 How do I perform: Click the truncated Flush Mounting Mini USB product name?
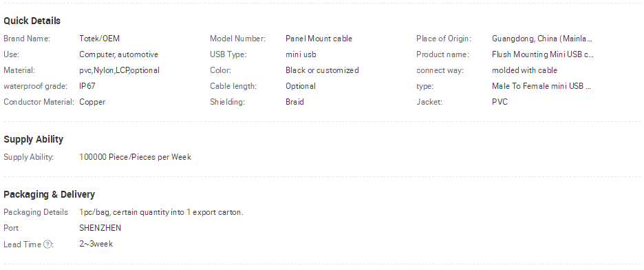[543, 54]
